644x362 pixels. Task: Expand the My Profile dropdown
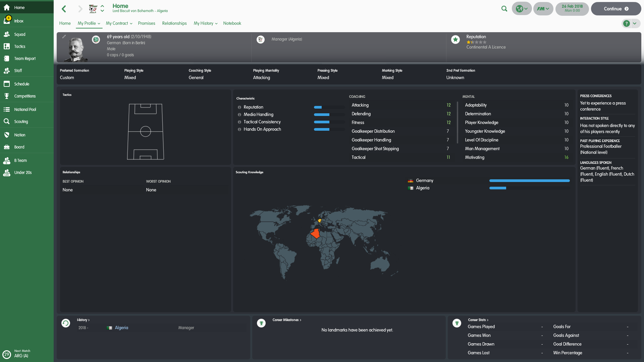[89, 23]
